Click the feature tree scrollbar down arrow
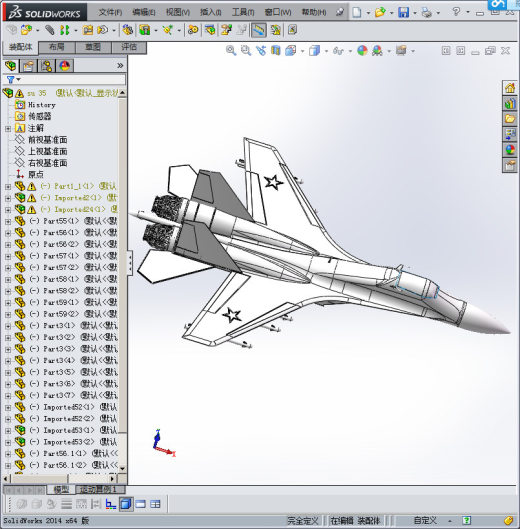Screen dimensions: 520x529 click(122, 468)
